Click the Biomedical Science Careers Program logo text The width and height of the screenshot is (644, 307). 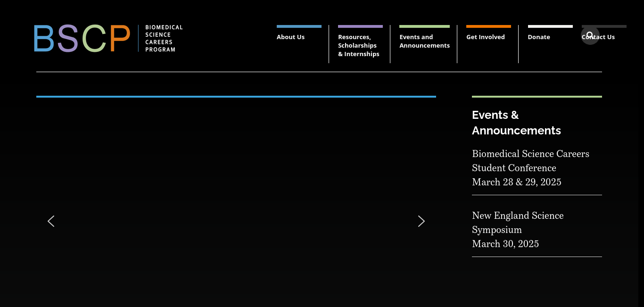[164, 38]
